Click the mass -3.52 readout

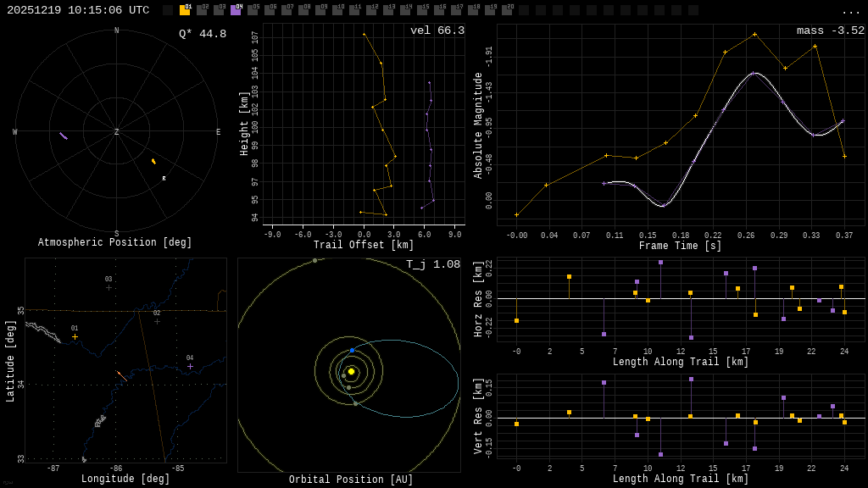[x=831, y=30]
